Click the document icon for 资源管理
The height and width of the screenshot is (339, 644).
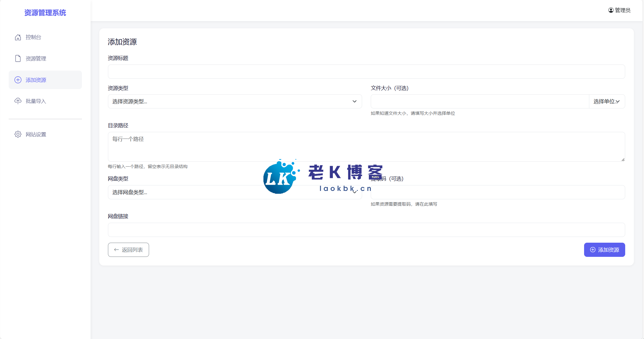pos(18,58)
